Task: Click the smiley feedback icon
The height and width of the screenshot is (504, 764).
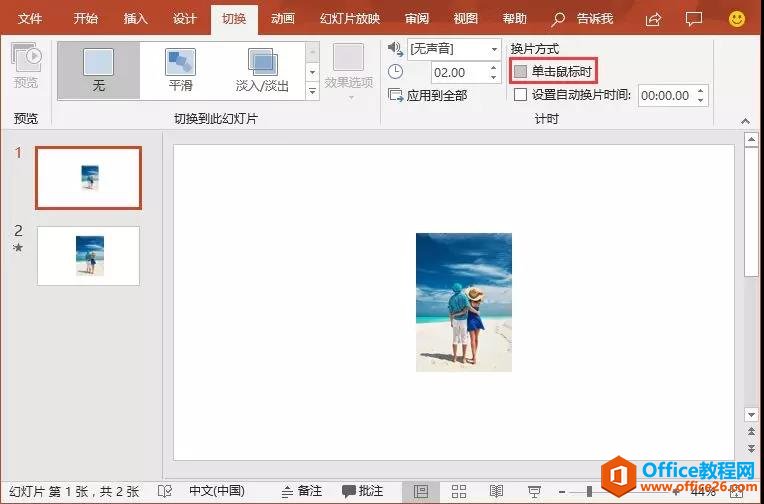Action: [x=736, y=19]
